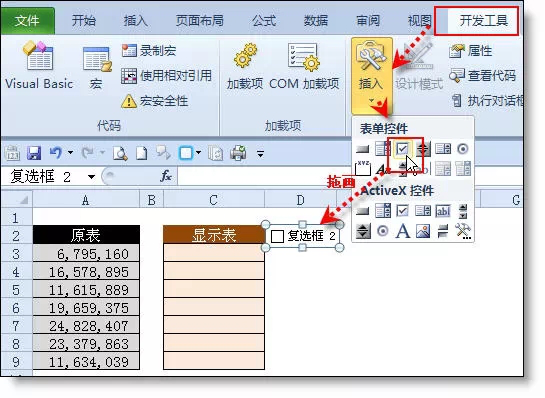
Task: Switch to the 开发工具 ribbon tab
Action: [483, 21]
